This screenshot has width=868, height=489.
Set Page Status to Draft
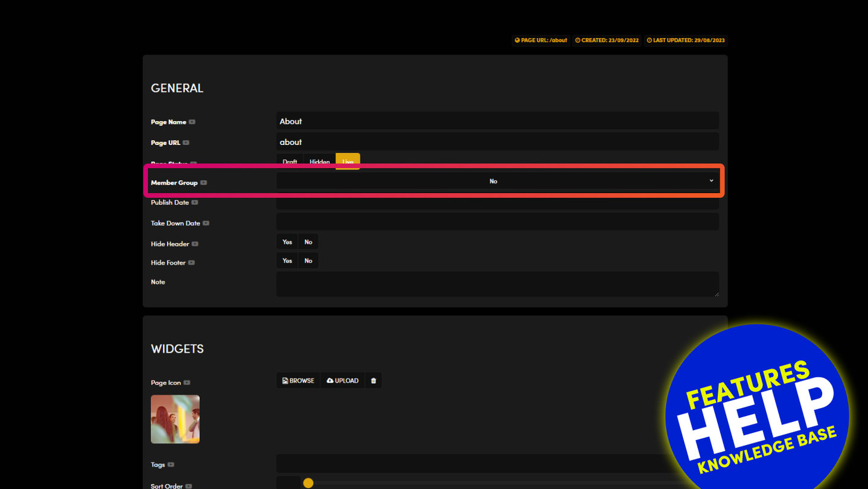click(290, 161)
